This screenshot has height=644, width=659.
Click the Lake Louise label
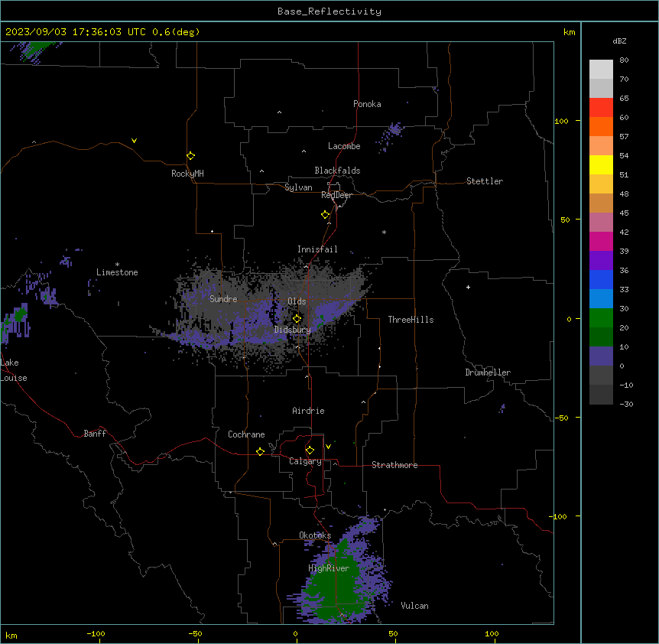14,370
